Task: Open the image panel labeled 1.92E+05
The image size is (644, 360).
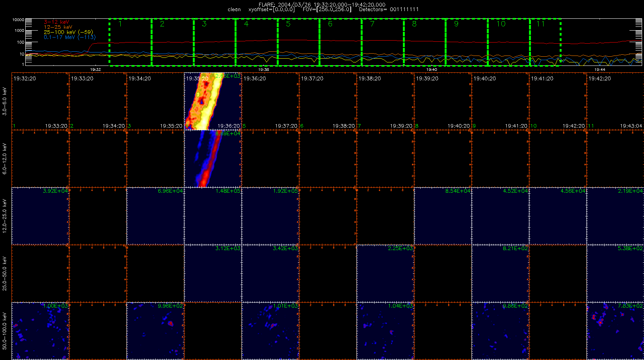Action: click(x=270, y=216)
